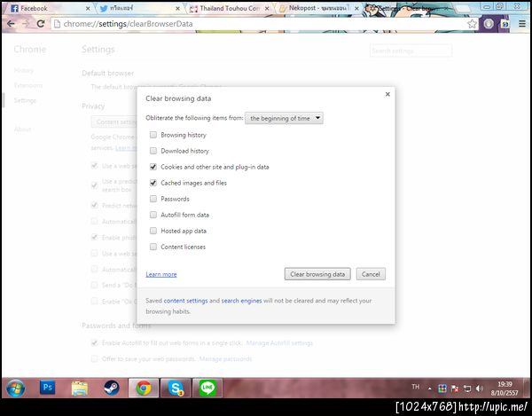Open the content settings link
This screenshot has height=416, width=532.
[185, 301]
